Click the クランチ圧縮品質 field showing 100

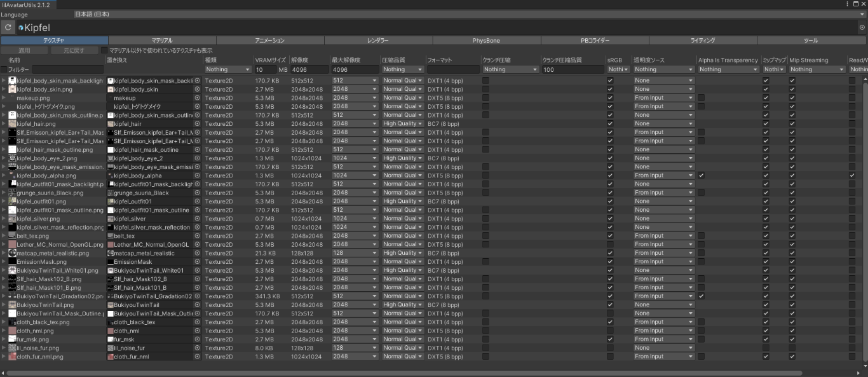[x=572, y=69]
